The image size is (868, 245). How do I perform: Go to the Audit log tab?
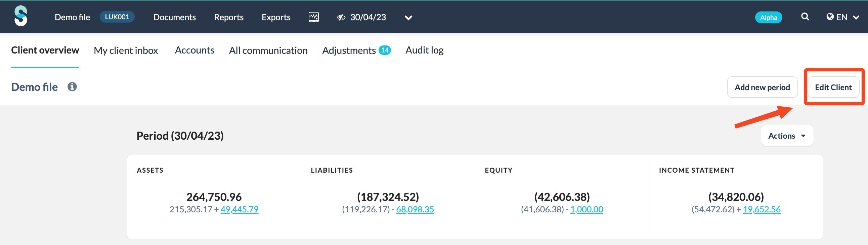click(x=424, y=50)
